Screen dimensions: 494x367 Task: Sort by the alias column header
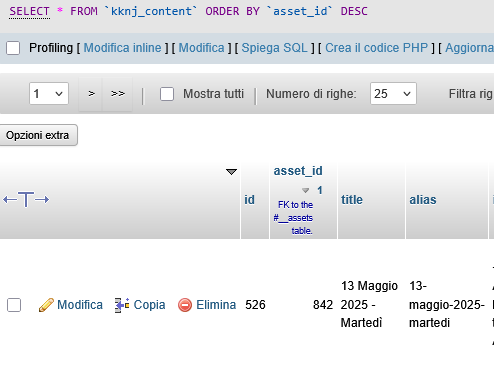point(423,200)
